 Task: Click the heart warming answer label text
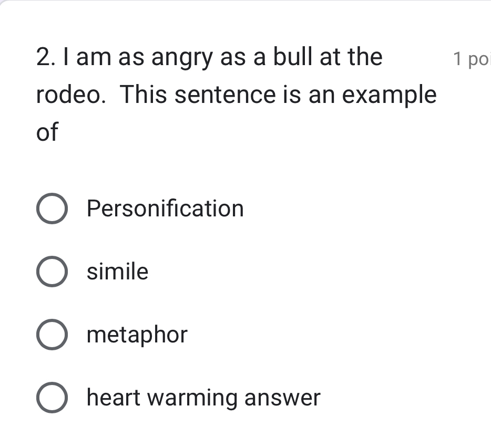point(203,398)
